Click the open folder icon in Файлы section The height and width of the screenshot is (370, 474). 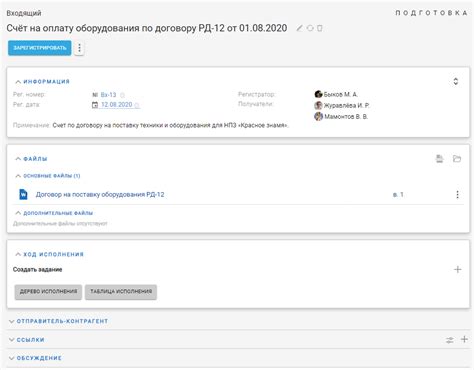(457, 159)
